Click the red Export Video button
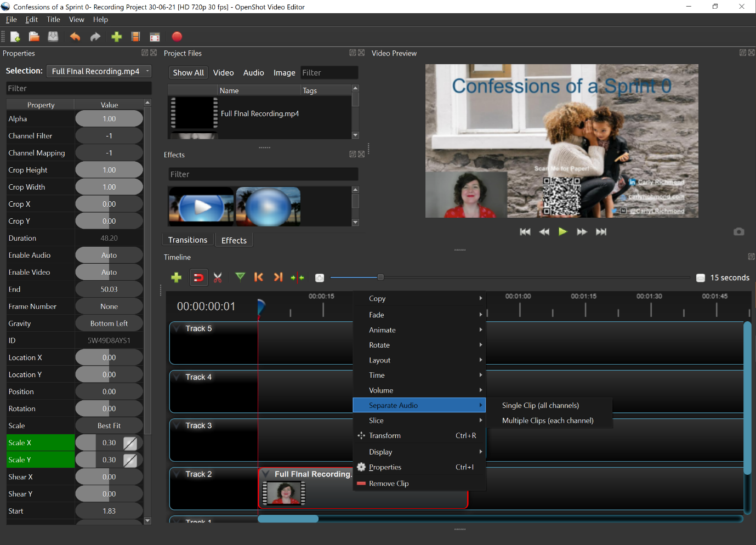The image size is (756, 545). pos(177,37)
